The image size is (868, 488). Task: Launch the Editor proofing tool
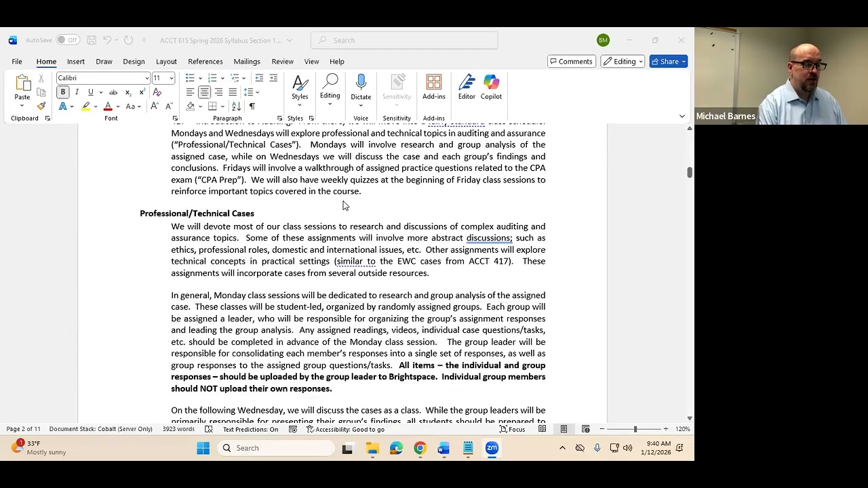467,87
